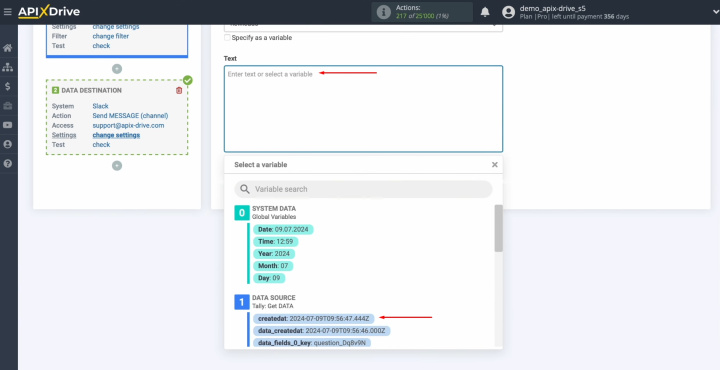
Task: Click check link in Data Destination
Action: click(x=101, y=145)
